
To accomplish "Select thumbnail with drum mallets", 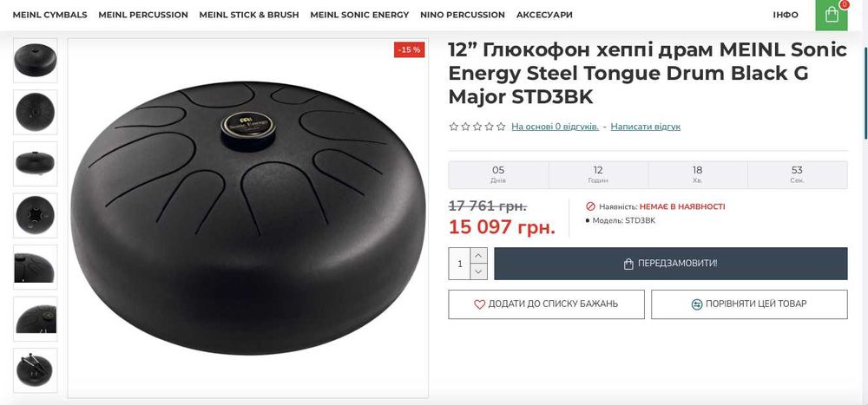I will (x=36, y=370).
